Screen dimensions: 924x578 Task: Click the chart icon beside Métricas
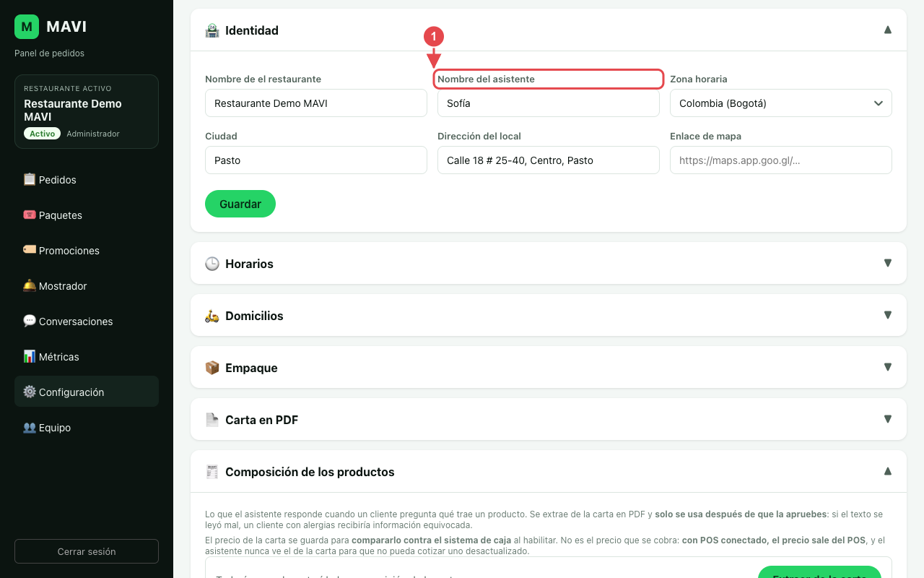30,356
